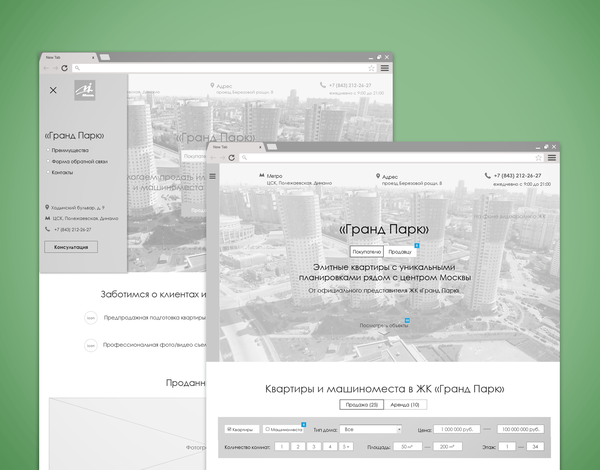Click the Посмотреть объекты link
600x470 pixels.
(x=384, y=325)
